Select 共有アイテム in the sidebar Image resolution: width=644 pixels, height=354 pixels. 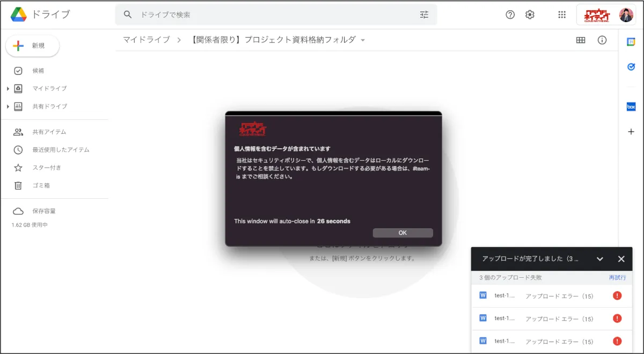click(x=45, y=132)
